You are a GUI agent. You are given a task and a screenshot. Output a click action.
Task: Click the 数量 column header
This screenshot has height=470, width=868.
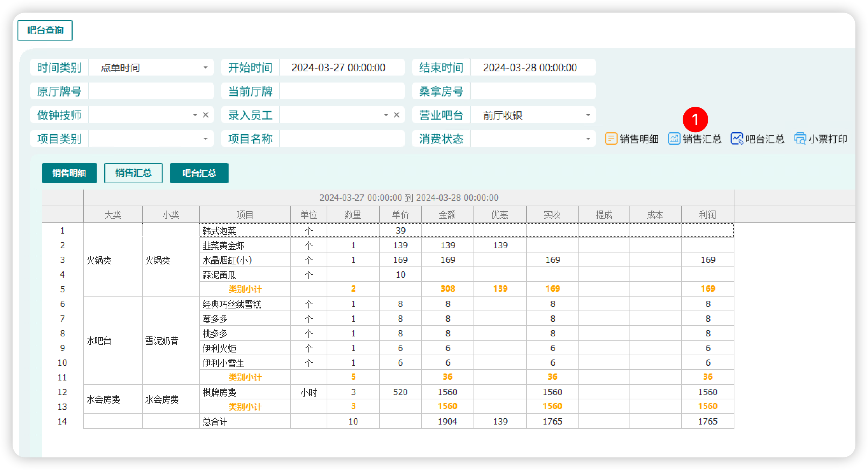tap(353, 215)
